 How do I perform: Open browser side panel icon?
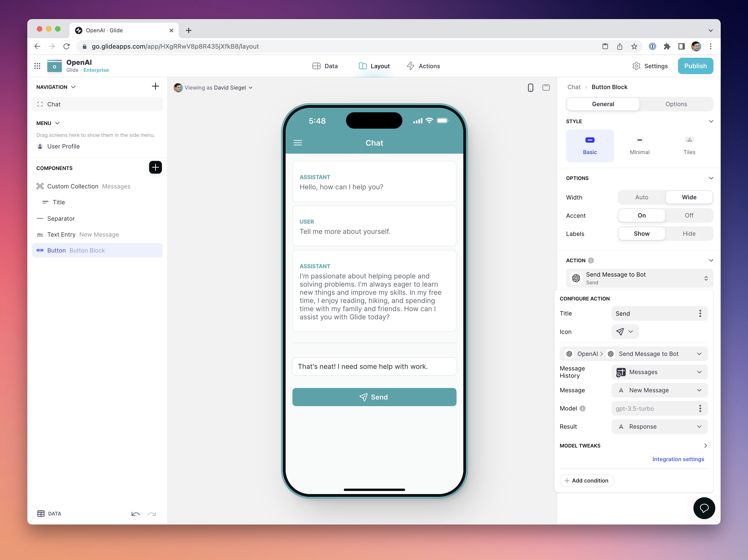click(681, 46)
